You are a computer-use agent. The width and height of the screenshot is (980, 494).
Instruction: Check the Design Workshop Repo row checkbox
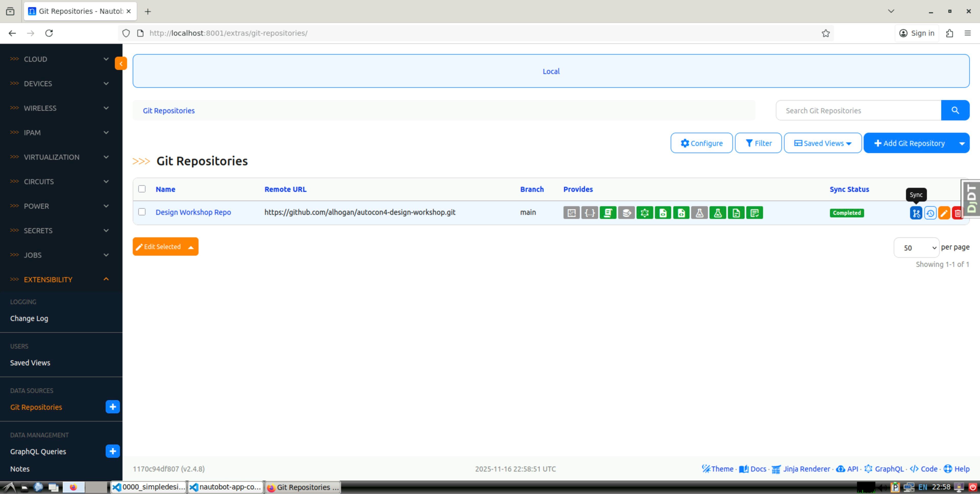(x=142, y=212)
